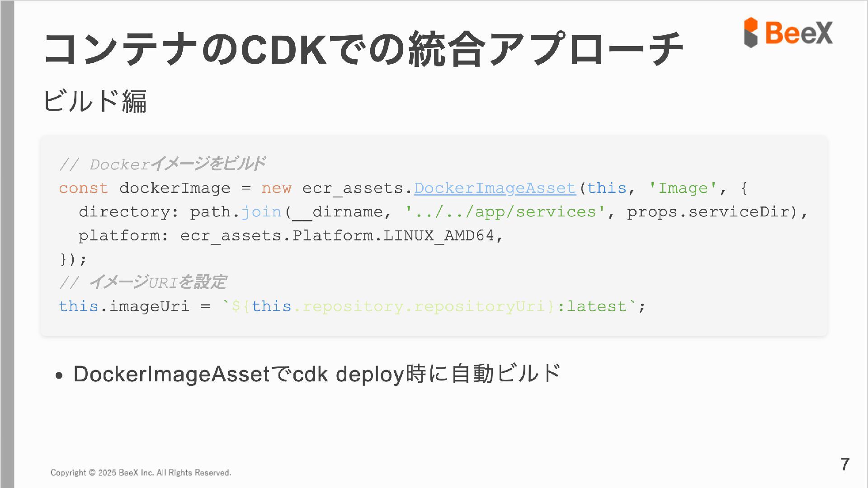Click the 'Image' string literal
The width and height of the screenshot is (868, 488).
[683, 188]
